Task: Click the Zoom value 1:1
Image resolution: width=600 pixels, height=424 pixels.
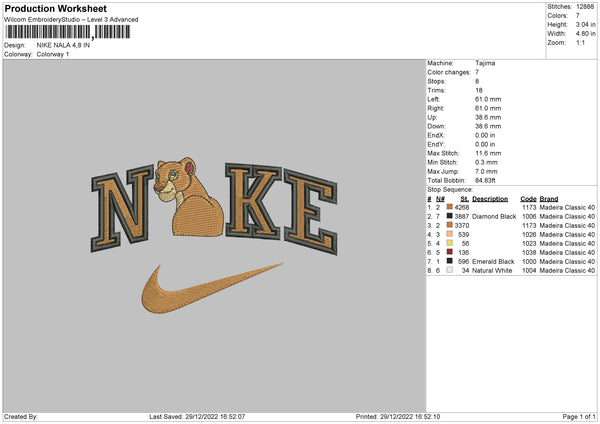Action: pyautogui.click(x=580, y=42)
